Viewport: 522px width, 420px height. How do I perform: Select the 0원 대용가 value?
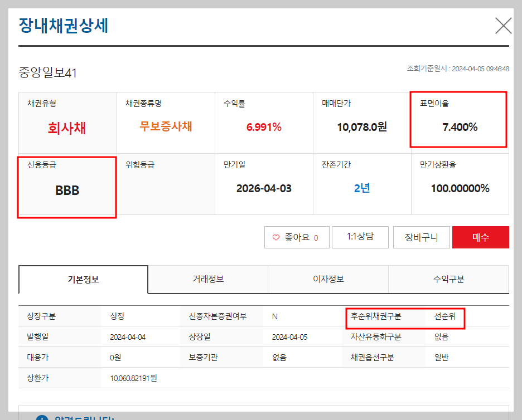pyautogui.click(x=115, y=358)
